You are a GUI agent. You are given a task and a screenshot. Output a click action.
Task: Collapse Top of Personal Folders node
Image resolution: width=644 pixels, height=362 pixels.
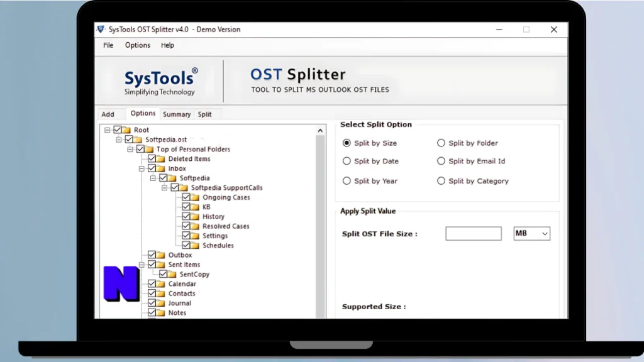(x=130, y=150)
